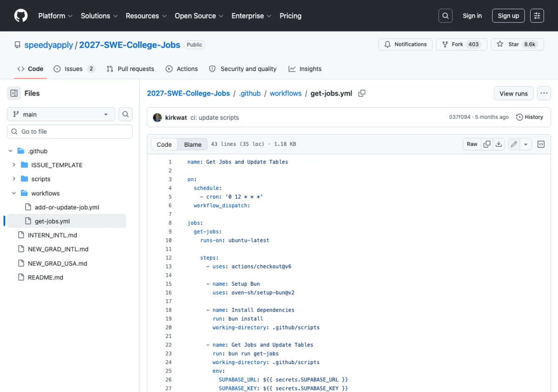Screen dimensions: 558x392
Task: Expand the Enterprise menu
Action: [251, 16]
